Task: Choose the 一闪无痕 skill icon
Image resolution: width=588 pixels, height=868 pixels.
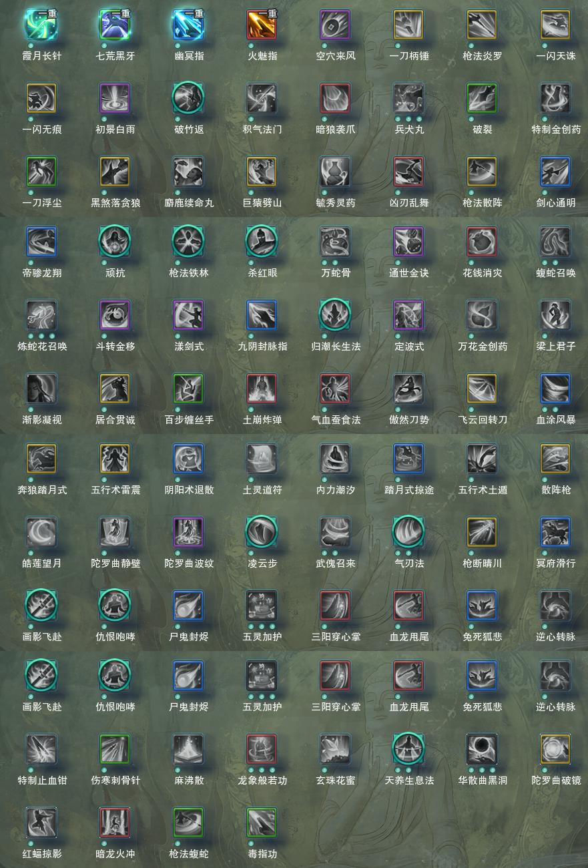Action: [x=41, y=98]
